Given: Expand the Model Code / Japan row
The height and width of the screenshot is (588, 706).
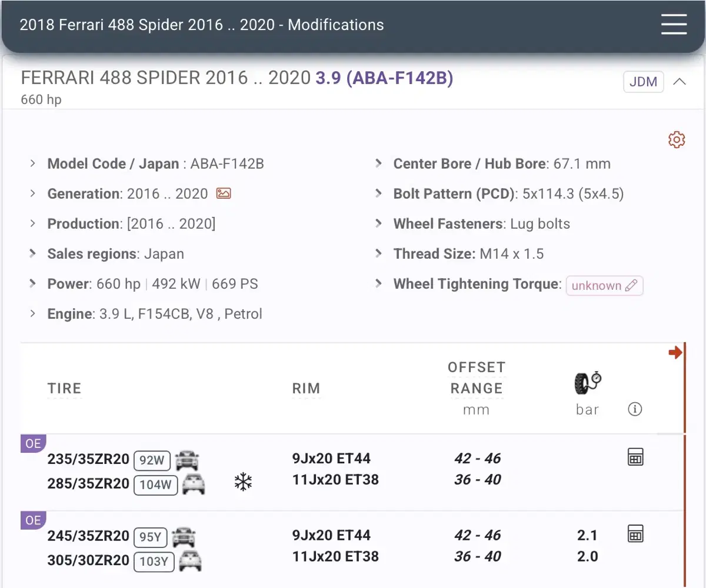Looking at the screenshot, I should (33, 163).
